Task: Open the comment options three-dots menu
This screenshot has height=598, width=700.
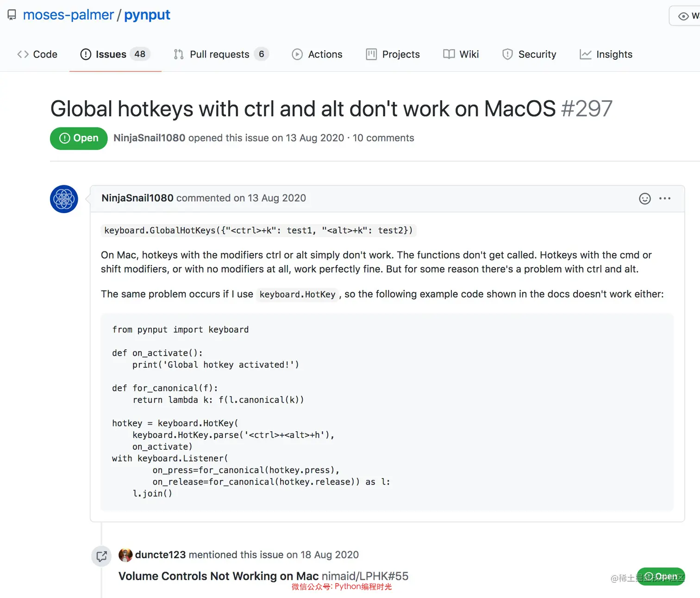Action: pyautogui.click(x=665, y=198)
